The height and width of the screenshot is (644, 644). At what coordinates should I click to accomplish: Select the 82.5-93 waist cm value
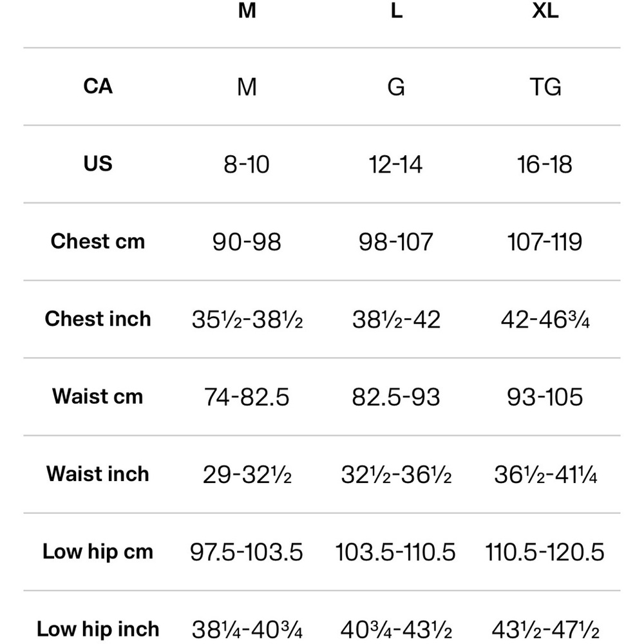click(x=395, y=397)
